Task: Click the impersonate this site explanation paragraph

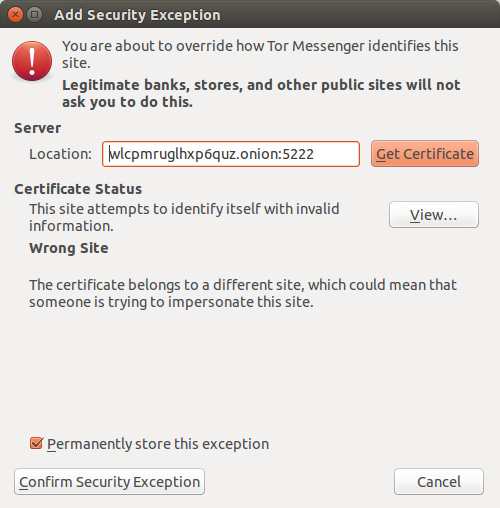Action: coord(243,293)
